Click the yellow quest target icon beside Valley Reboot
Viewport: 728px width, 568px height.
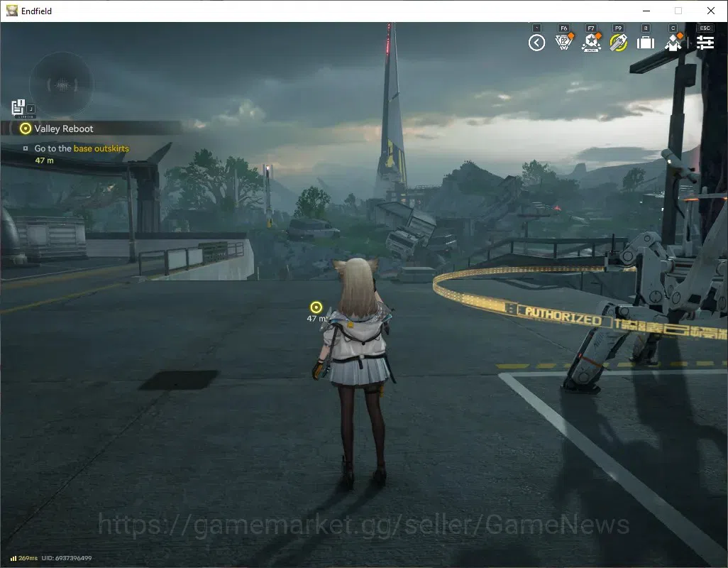coord(26,129)
